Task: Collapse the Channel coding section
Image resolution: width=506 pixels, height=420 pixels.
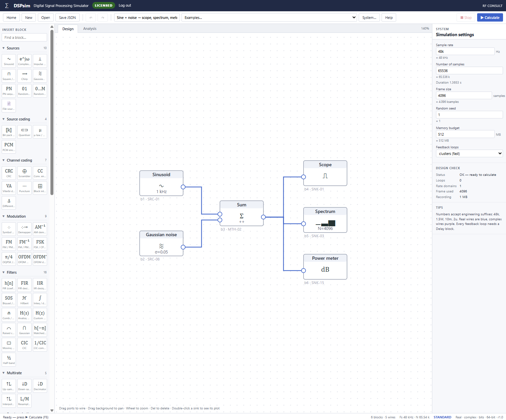Action: 25,160
